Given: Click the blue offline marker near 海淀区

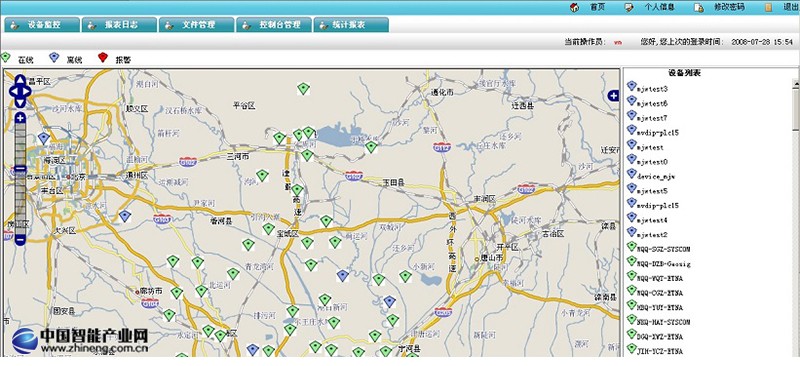Looking at the screenshot, I should [44, 138].
